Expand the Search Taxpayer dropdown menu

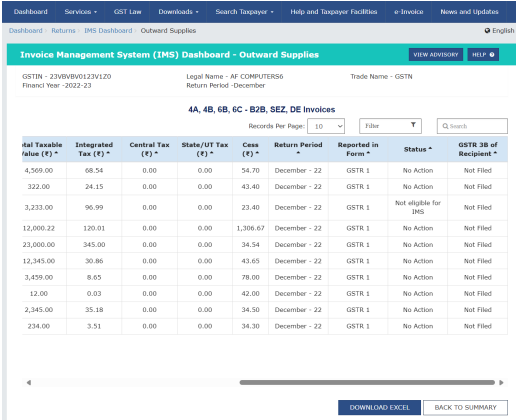click(244, 12)
